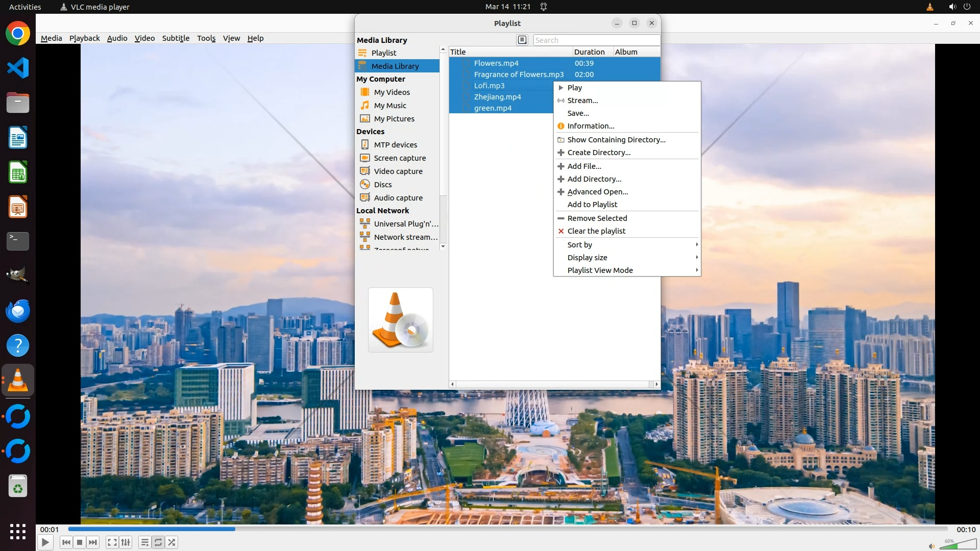This screenshot has width=980, height=551.
Task: Open extended settings effects panel
Action: tap(126, 542)
